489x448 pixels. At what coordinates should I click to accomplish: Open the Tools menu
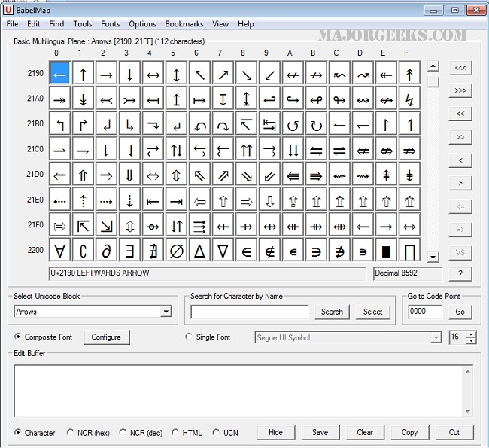(x=83, y=24)
